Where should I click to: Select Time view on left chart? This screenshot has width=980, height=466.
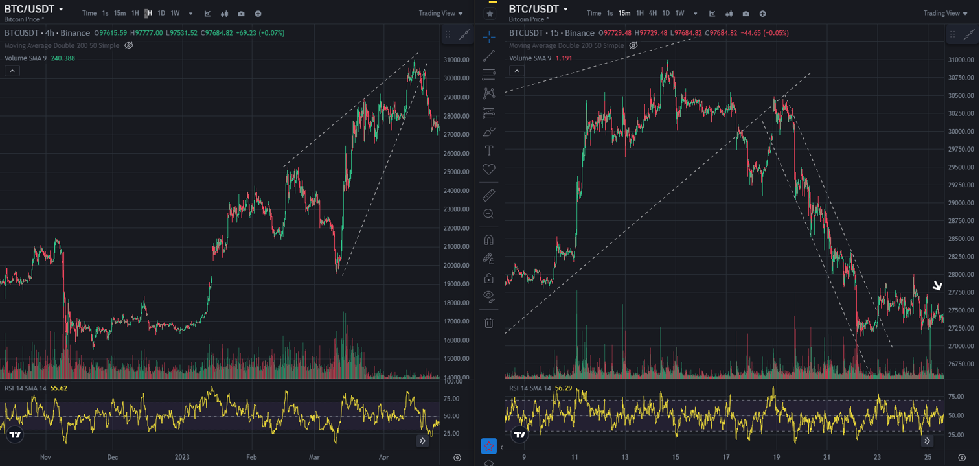[89, 13]
